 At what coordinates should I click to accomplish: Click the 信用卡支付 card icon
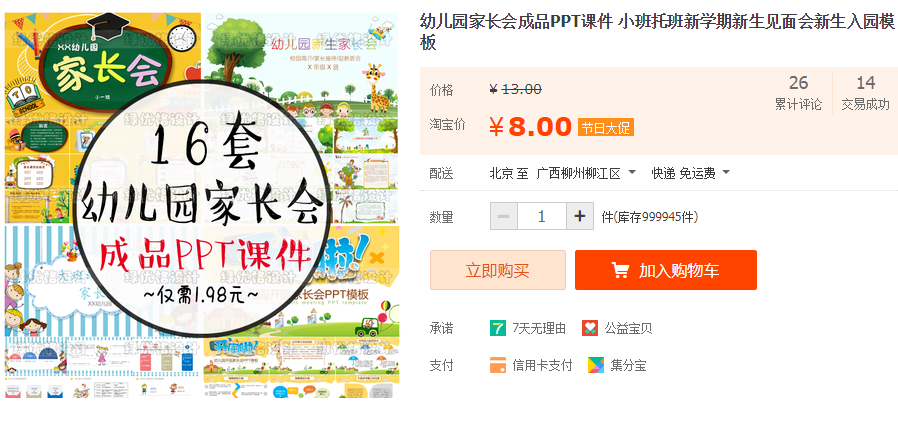(498, 365)
